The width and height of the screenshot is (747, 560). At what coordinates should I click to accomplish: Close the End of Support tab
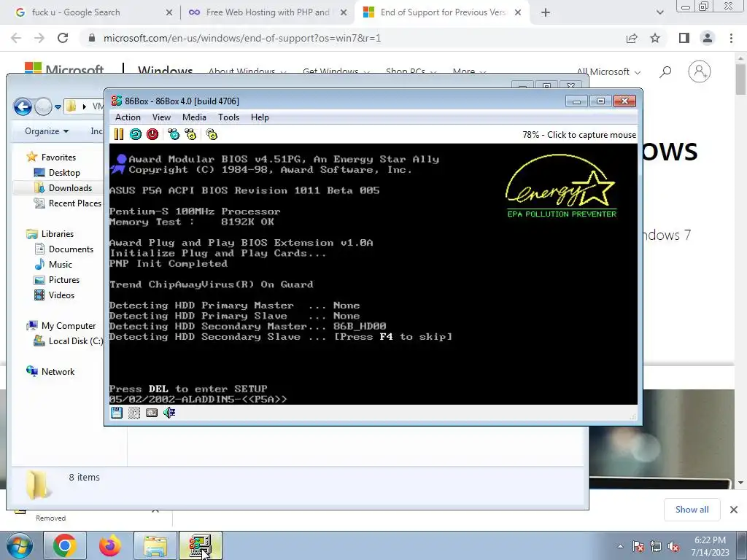(x=518, y=12)
